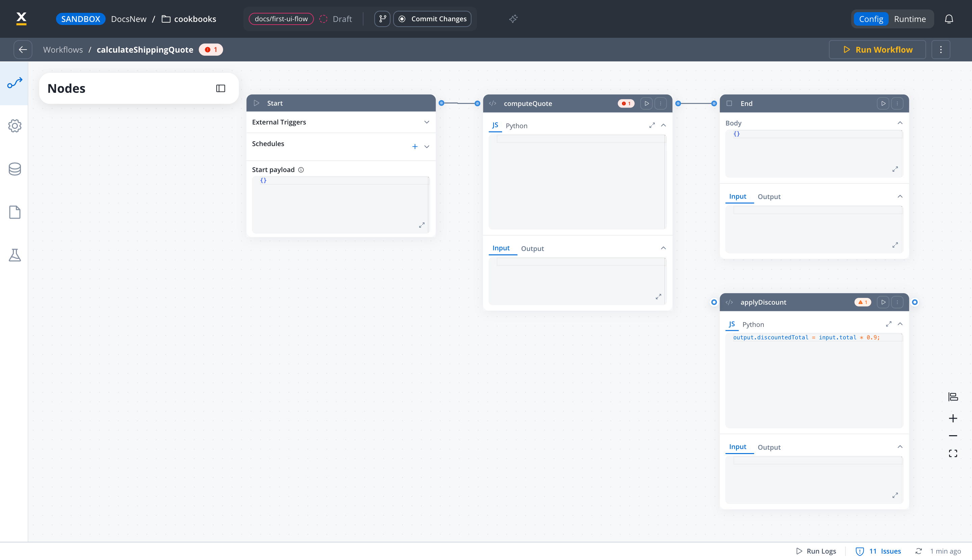Screen dimensions: 972x560
Task: Click the Run Workflow button
Action: (878, 50)
